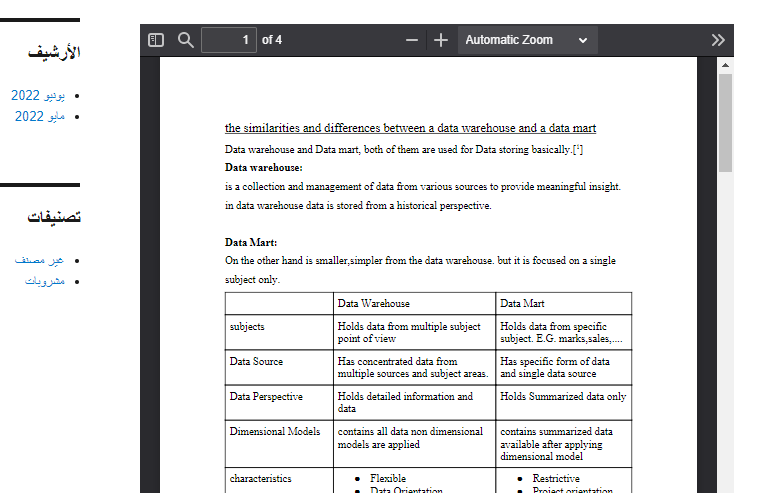Click the 'Data Mart' table column header
The width and height of the screenshot is (762, 493).
[522, 303]
